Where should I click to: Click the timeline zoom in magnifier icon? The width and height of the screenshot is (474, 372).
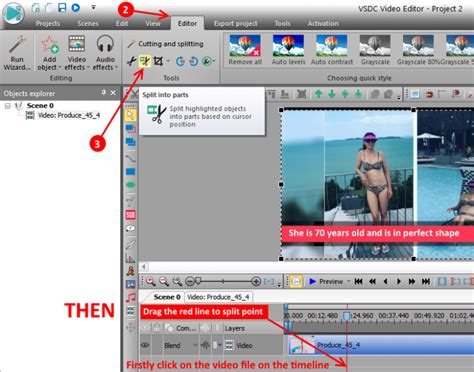pyautogui.click(x=151, y=282)
